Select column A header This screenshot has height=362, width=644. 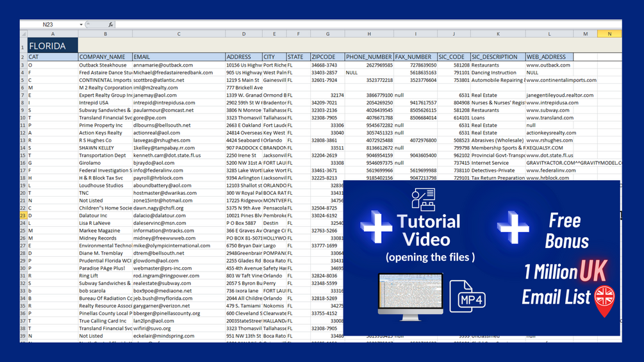click(53, 34)
